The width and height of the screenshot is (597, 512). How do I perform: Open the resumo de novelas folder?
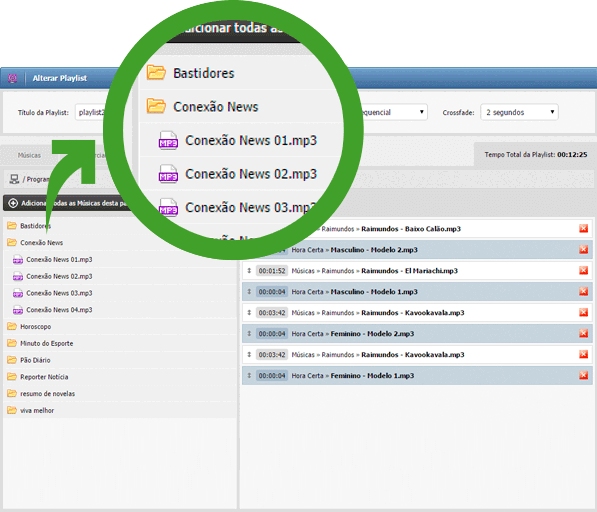(47, 394)
